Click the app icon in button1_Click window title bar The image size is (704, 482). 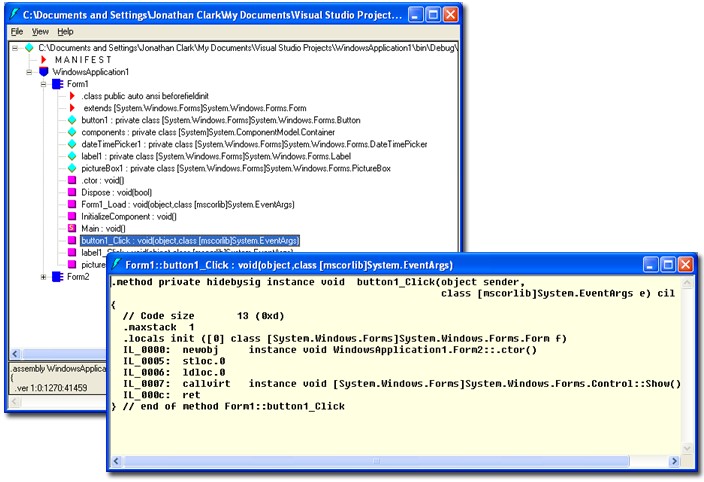pos(117,264)
